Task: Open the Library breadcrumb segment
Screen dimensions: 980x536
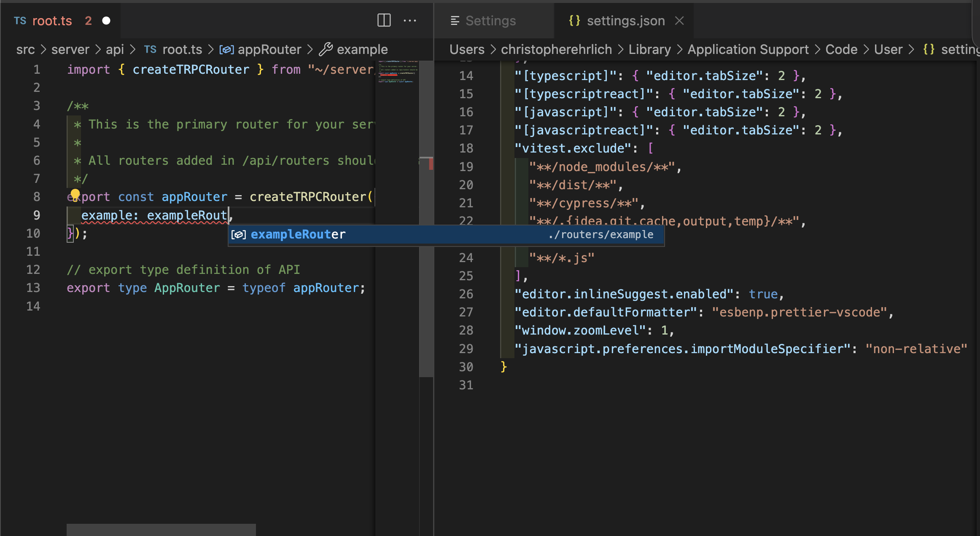Action: pyautogui.click(x=649, y=50)
